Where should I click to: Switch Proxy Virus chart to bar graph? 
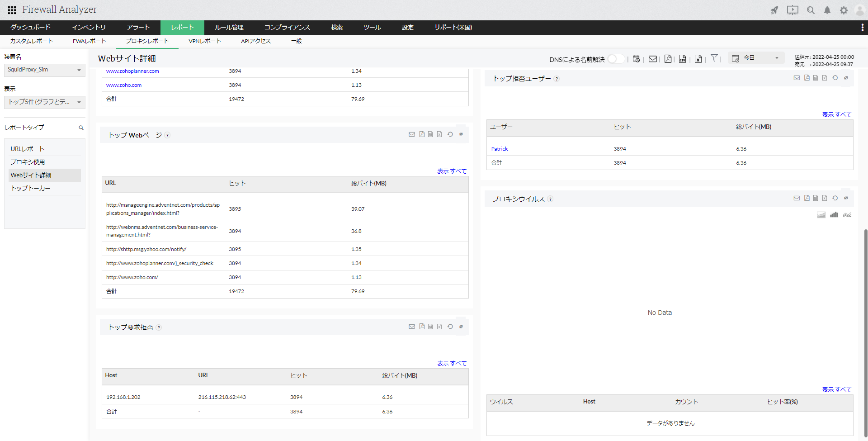[834, 215]
